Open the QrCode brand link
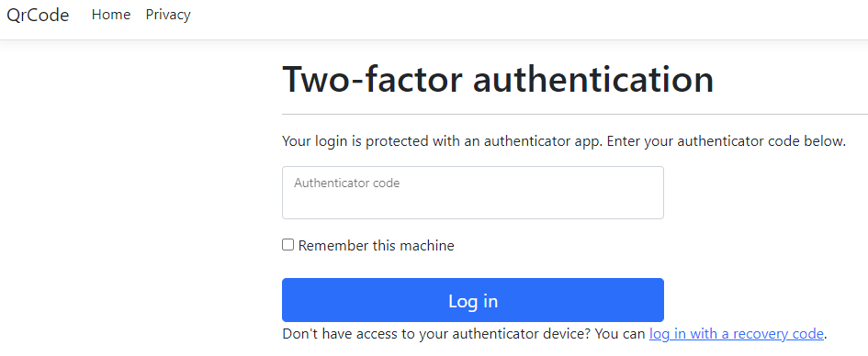This screenshot has width=868, height=356. pos(38,15)
